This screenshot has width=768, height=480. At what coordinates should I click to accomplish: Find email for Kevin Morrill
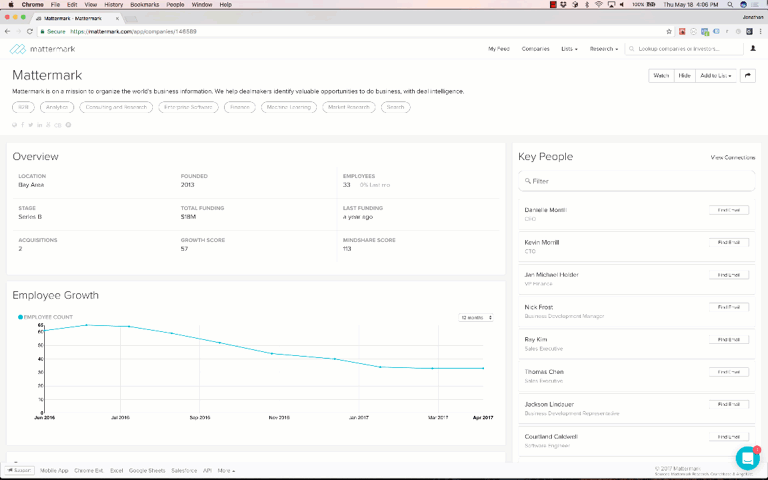tap(729, 242)
